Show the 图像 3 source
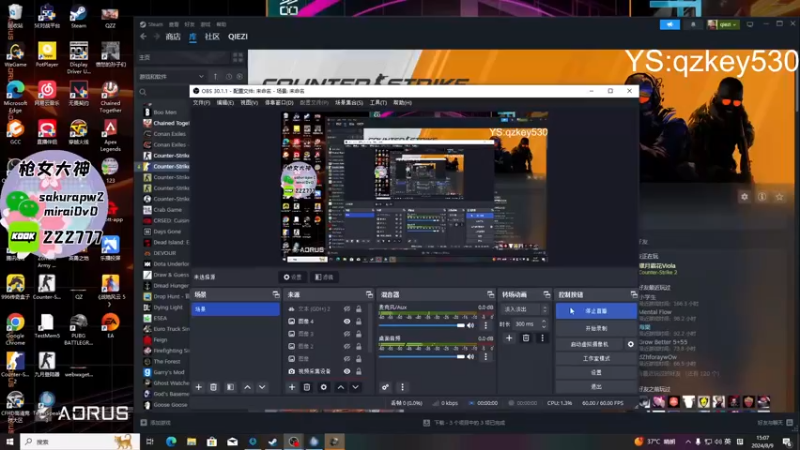 coord(347,334)
